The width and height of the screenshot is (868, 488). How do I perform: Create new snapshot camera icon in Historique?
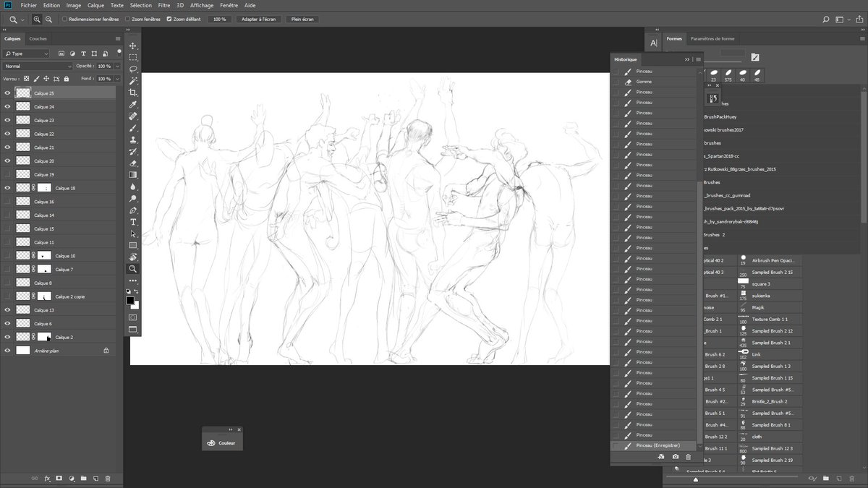pyautogui.click(x=675, y=457)
